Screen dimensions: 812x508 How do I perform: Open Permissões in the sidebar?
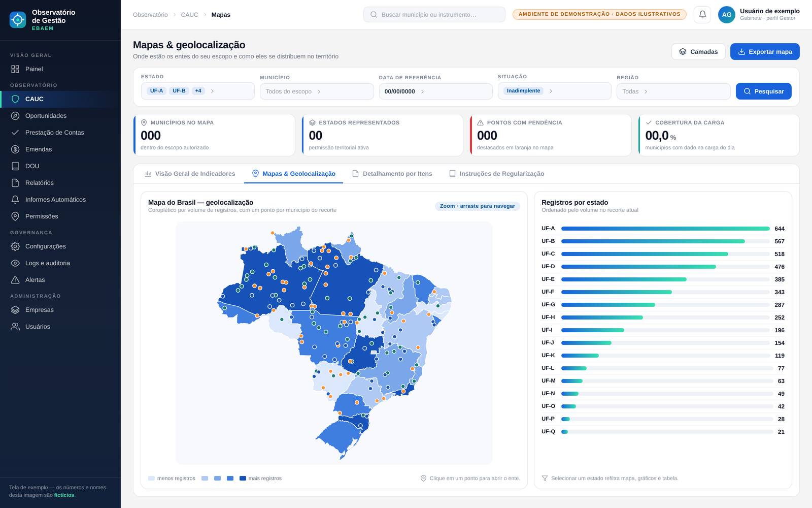coord(60,216)
